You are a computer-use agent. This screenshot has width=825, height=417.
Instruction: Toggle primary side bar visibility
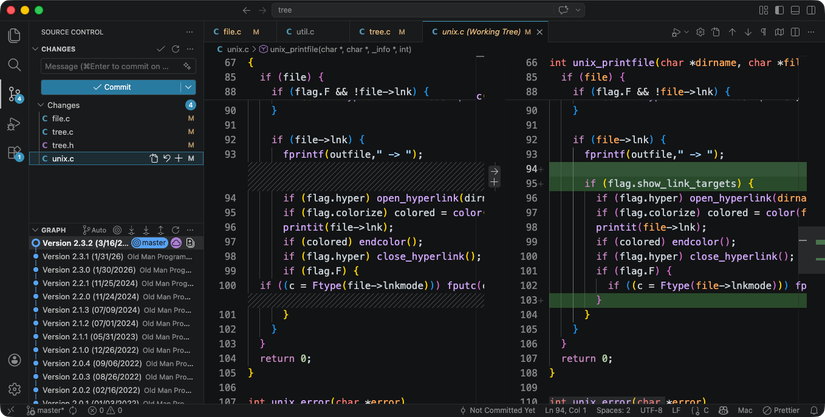point(780,10)
